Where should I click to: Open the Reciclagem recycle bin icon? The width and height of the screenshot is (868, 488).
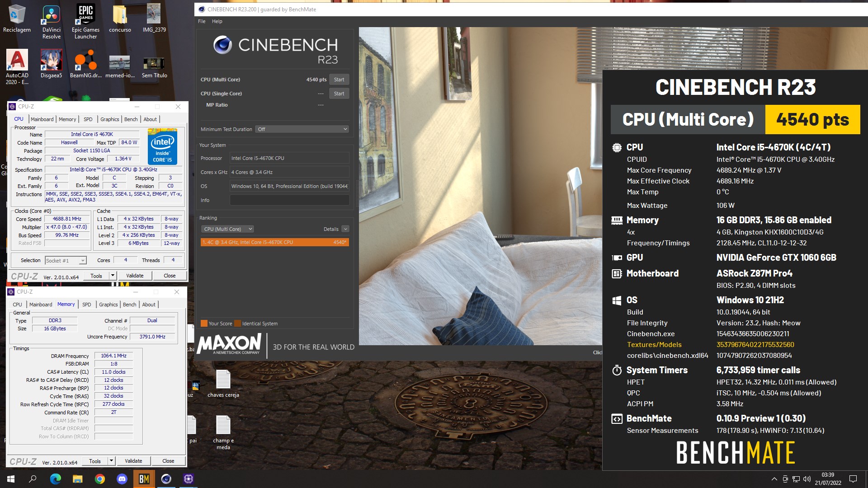tap(17, 19)
